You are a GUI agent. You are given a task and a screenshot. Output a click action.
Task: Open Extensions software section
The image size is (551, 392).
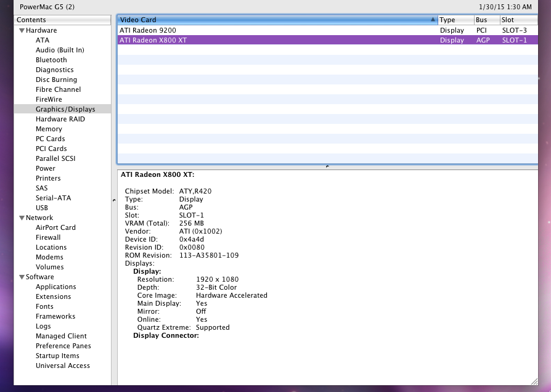point(53,296)
